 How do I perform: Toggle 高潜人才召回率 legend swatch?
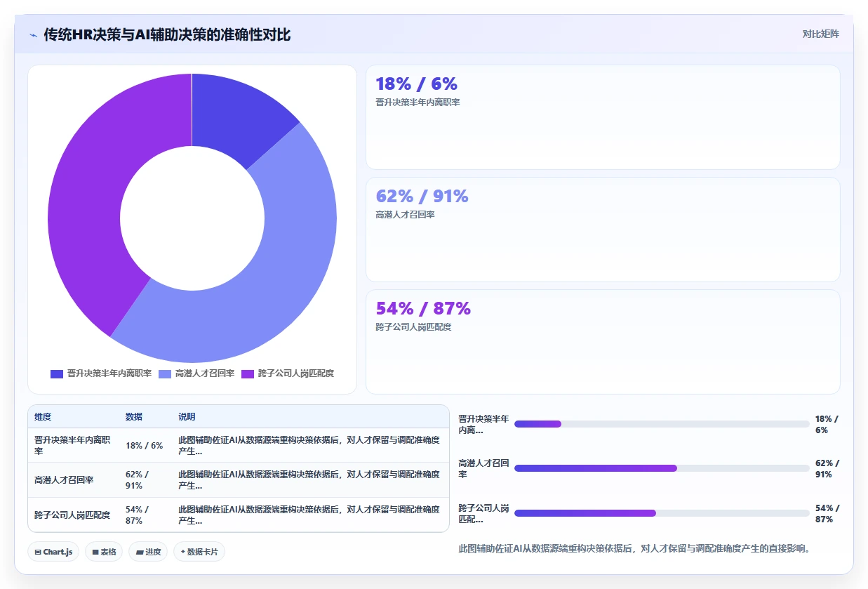[x=165, y=374]
